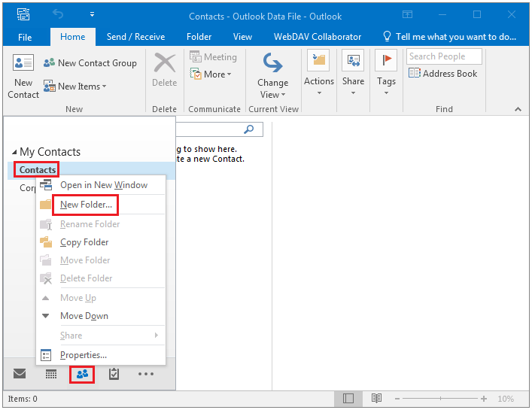Choose Open in New Window
This screenshot has width=532, height=410.
(101, 185)
